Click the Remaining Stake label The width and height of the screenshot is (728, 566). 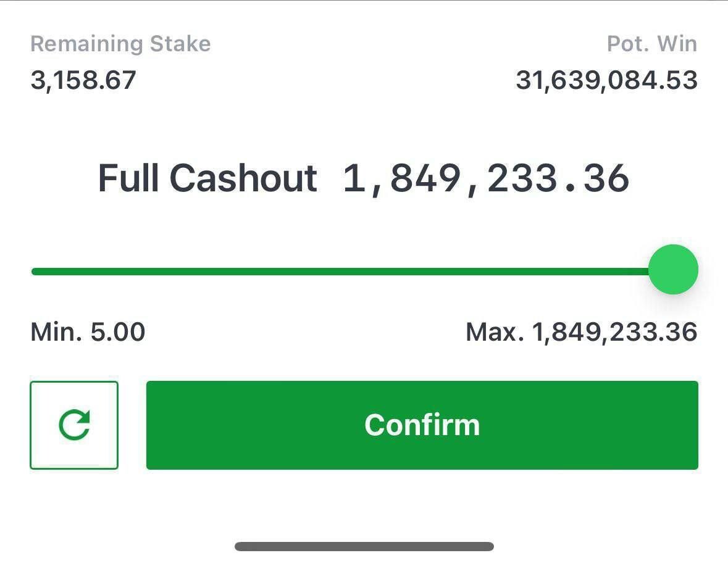point(120,44)
